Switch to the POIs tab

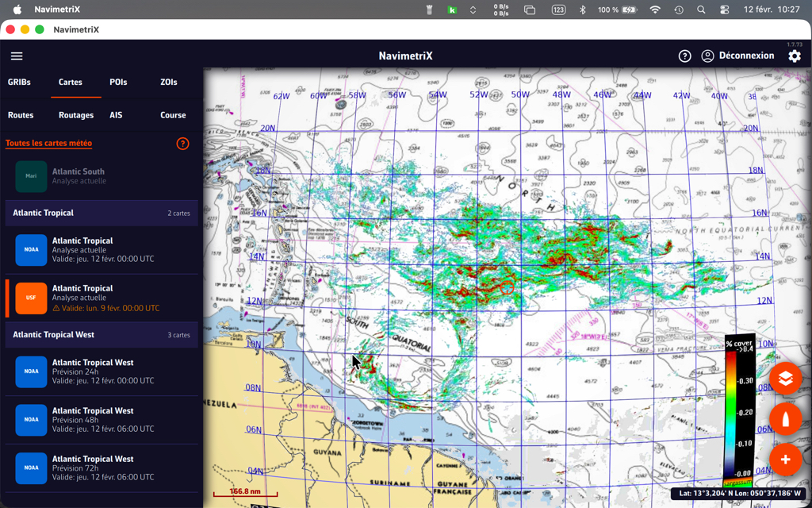point(118,83)
